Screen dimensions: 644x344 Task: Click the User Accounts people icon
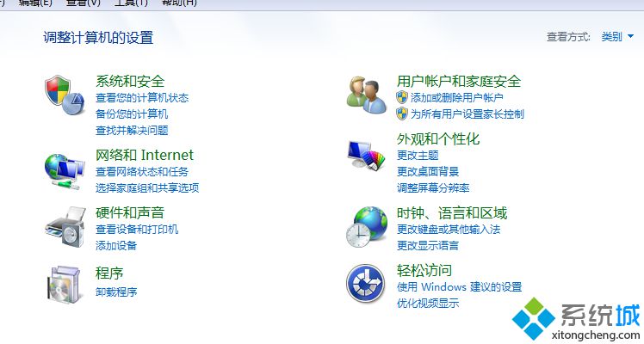[366, 95]
